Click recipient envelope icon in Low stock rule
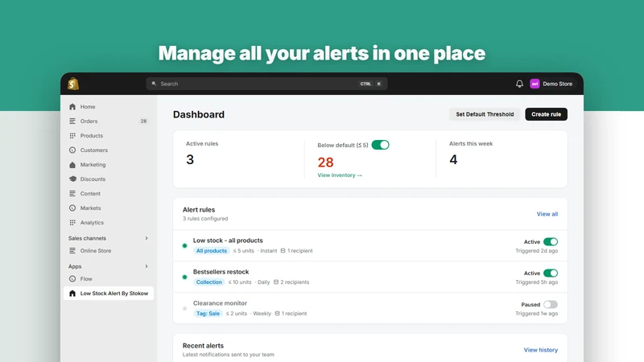 283,251
